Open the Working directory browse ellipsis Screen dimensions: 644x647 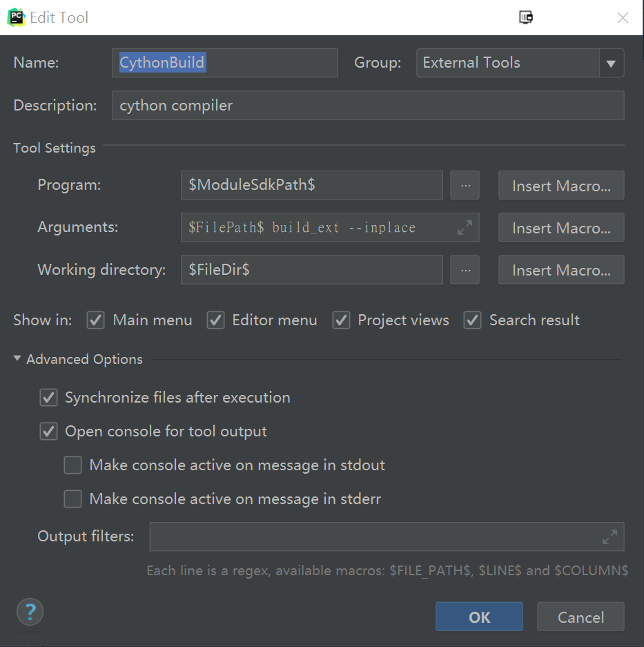465,269
